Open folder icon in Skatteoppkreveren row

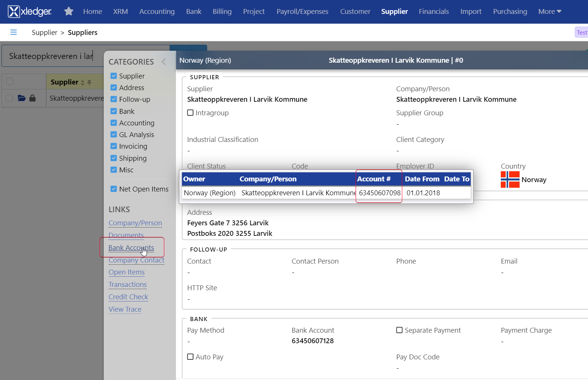coord(22,98)
